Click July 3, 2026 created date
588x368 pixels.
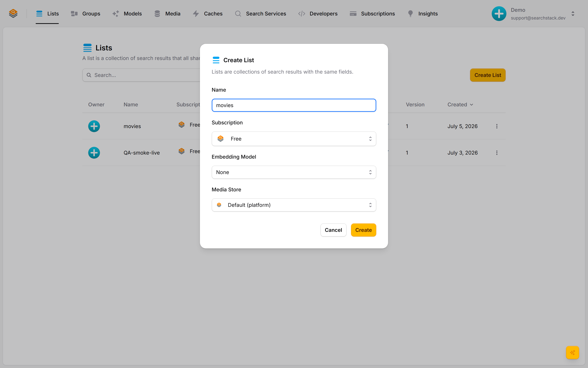(x=462, y=153)
